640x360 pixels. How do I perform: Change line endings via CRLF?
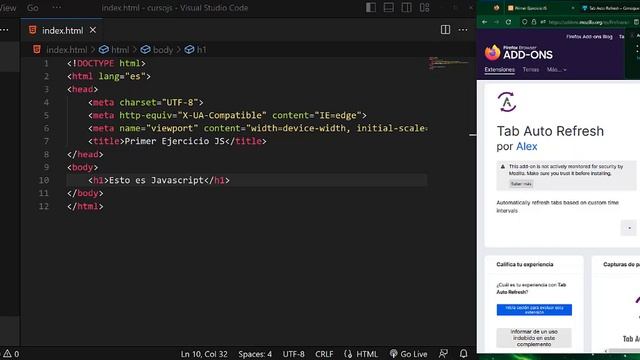click(x=324, y=354)
